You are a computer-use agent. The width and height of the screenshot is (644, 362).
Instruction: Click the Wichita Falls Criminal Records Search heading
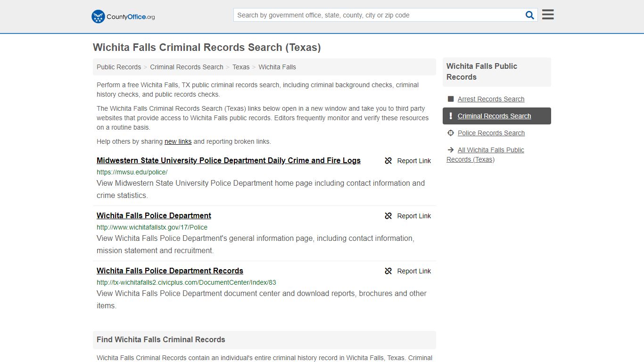[x=206, y=47]
